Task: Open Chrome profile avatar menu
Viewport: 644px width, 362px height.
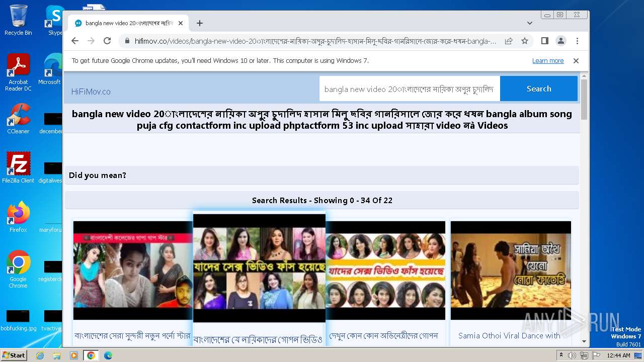Action: (560, 41)
